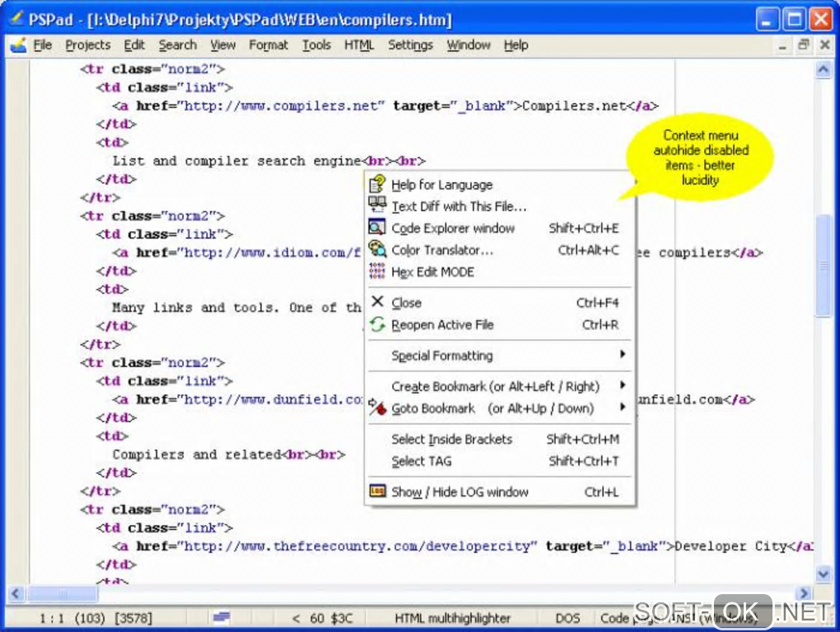Choose Reopen Active File entry
The height and width of the screenshot is (632, 840).
(499, 324)
